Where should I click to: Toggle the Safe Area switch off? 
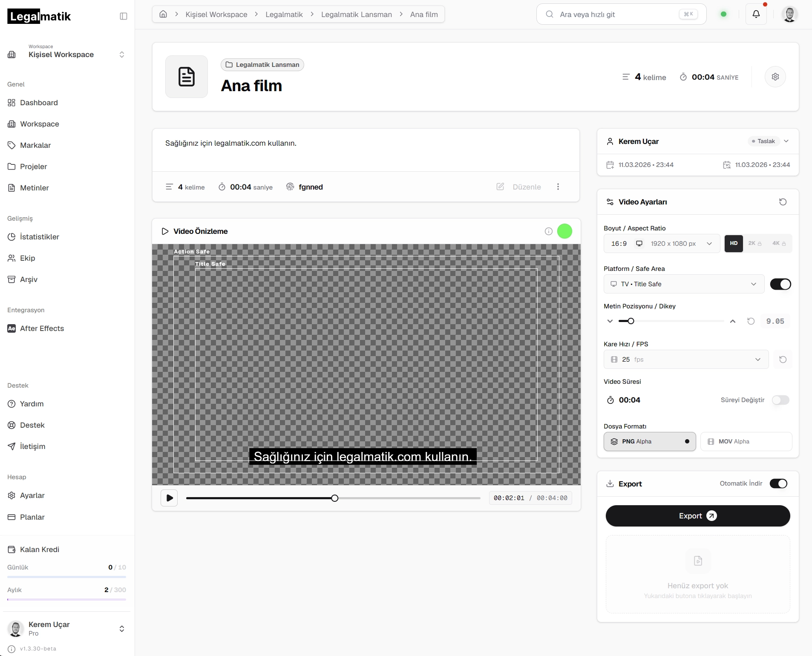coord(780,284)
